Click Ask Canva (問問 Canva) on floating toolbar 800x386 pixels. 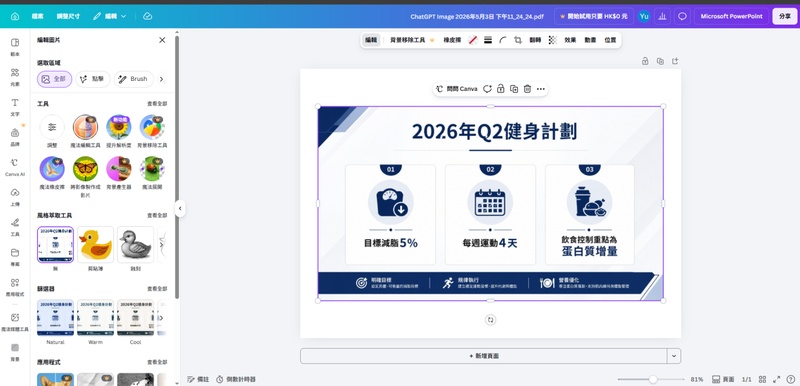(457, 89)
